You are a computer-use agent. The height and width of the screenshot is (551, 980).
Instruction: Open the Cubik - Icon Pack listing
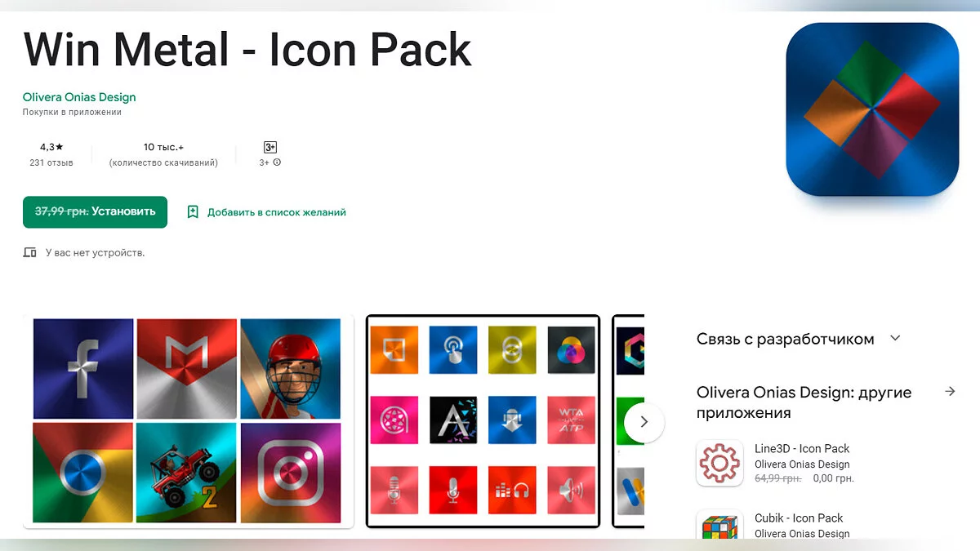point(799,518)
